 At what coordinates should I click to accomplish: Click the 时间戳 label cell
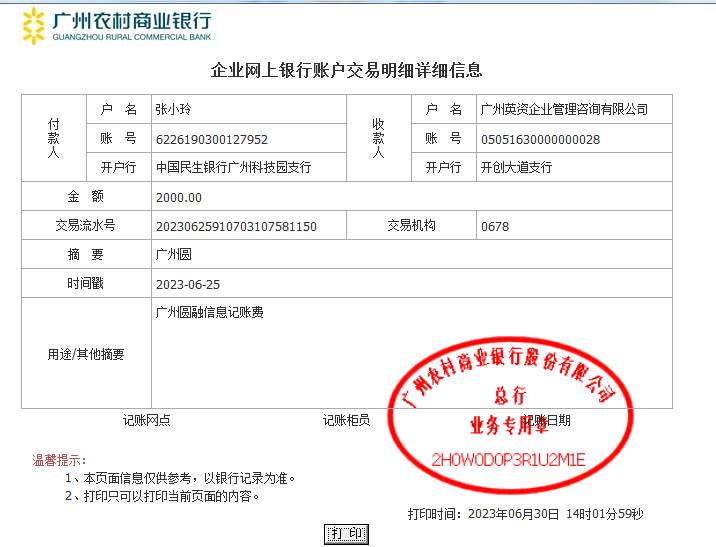86,283
